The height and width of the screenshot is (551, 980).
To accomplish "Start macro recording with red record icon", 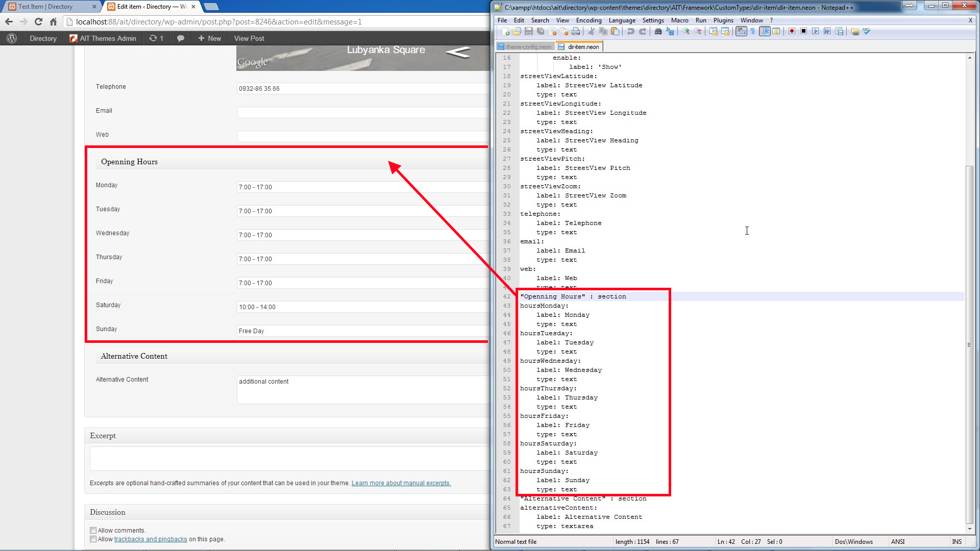I will click(x=792, y=31).
